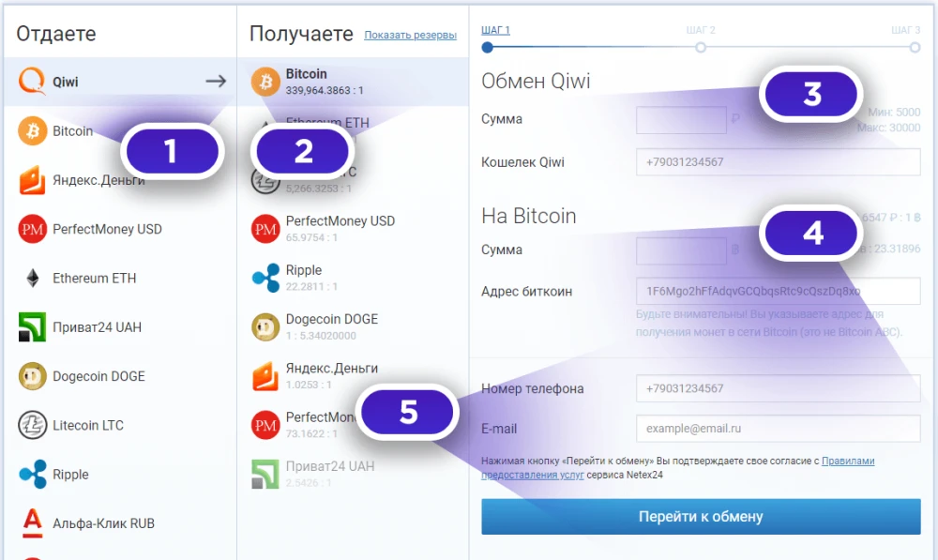Click the Приват24 UAH icon in Получаете
This screenshot has width=938, height=560.
click(x=265, y=474)
